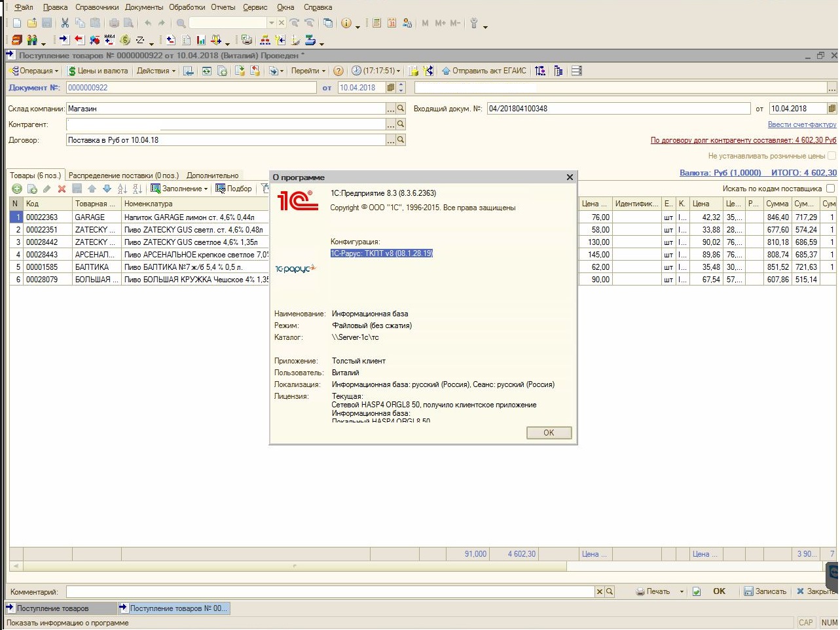
Task: Open the calculator icon in the top toolbar
Action: click(x=377, y=23)
